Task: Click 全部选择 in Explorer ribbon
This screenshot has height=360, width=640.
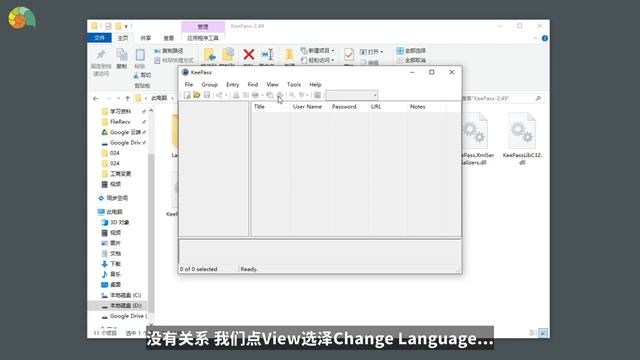Action: pos(411,51)
